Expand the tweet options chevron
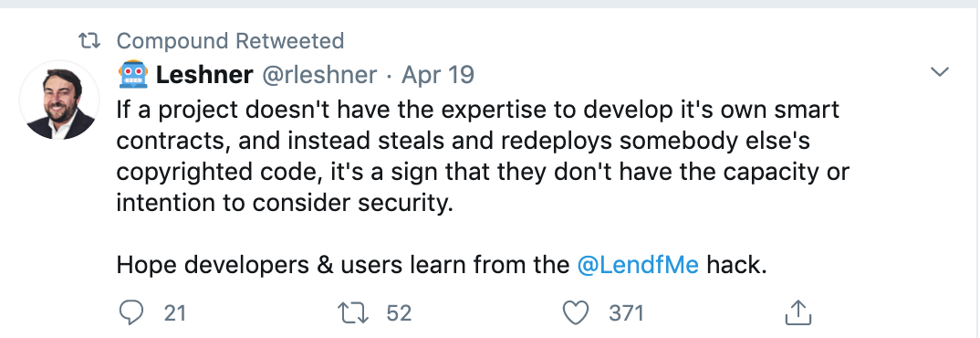 939,72
